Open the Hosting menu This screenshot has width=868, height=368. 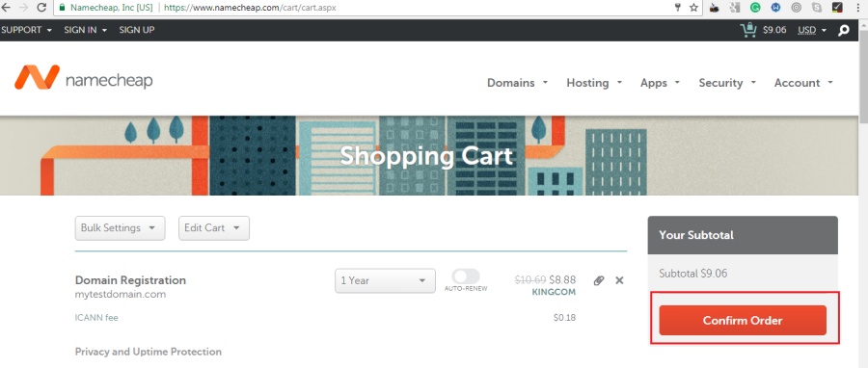click(594, 83)
